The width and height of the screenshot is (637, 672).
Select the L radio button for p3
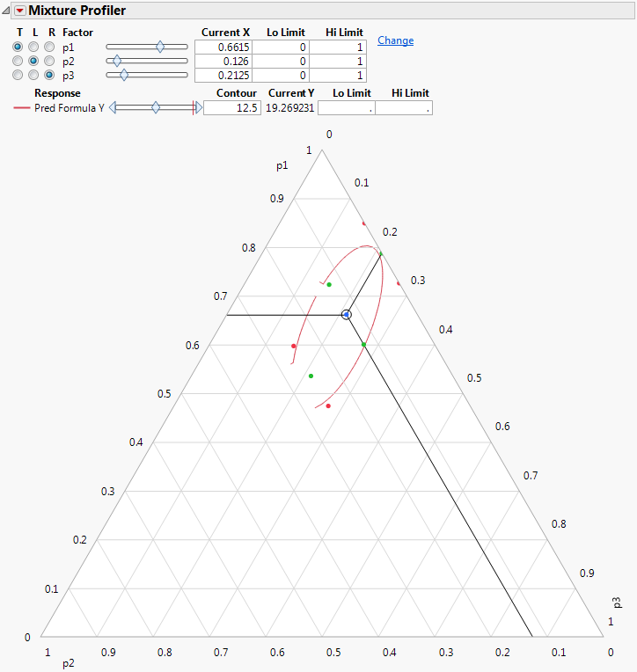tap(33, 75)
